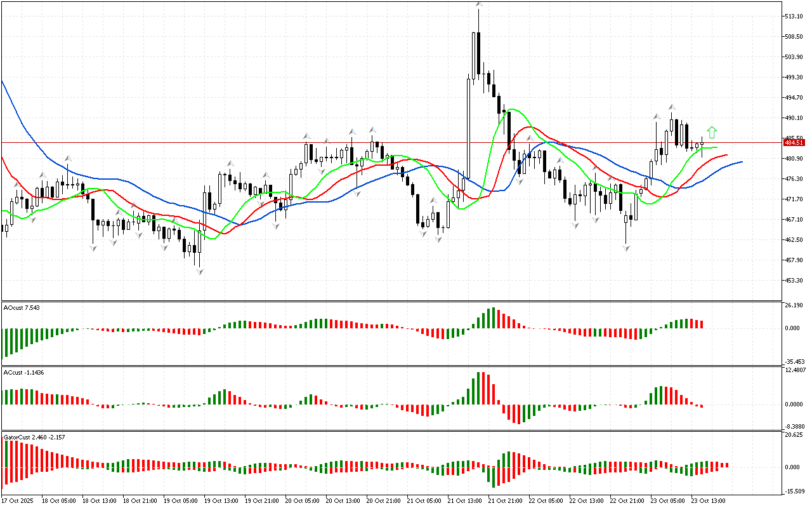Screen dimensions: 812x508
Task: Click the 513.10 price scale label
Action: 794,17
